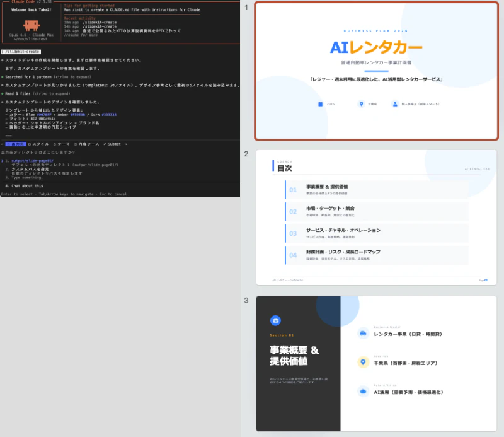Click agenda item 02 市場・ターゲット・競合

pyautogui.click(x=376, y=211)
